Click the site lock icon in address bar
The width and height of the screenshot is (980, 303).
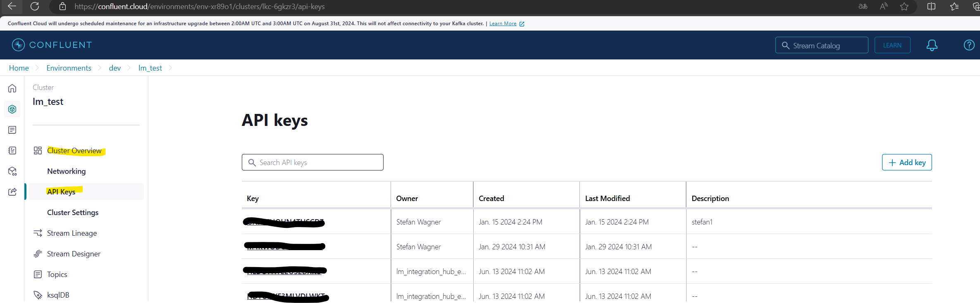(62, 6)
